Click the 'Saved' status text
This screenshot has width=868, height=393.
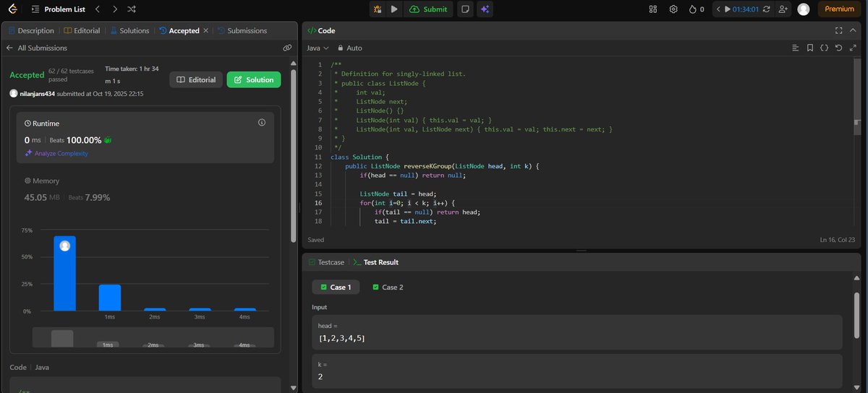tap(315, 239)
